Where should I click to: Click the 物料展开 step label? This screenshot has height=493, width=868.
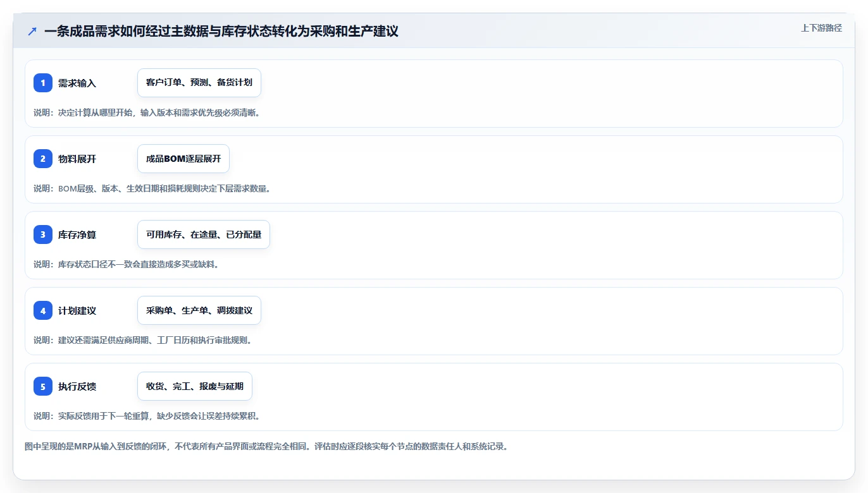[77, 159]
